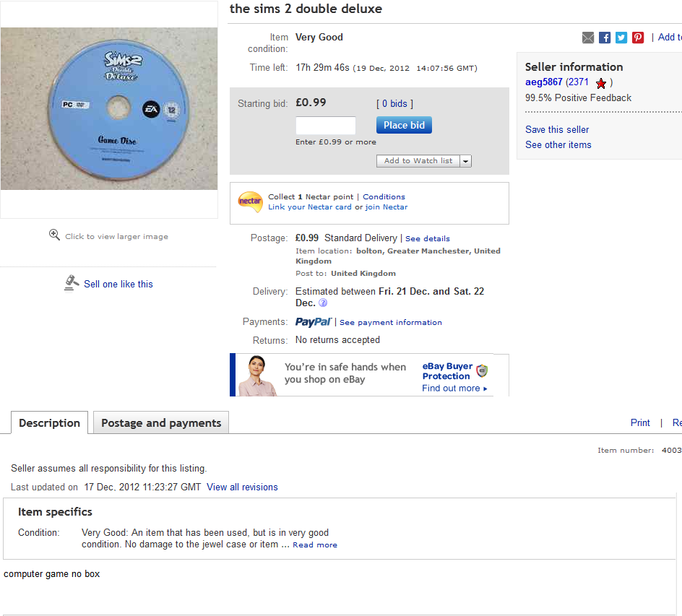The width and height of the screenshot is (682, 616).
Task: Click the Standard Delivery postage text
Action: pyautogui.click(x=361, y=238)
